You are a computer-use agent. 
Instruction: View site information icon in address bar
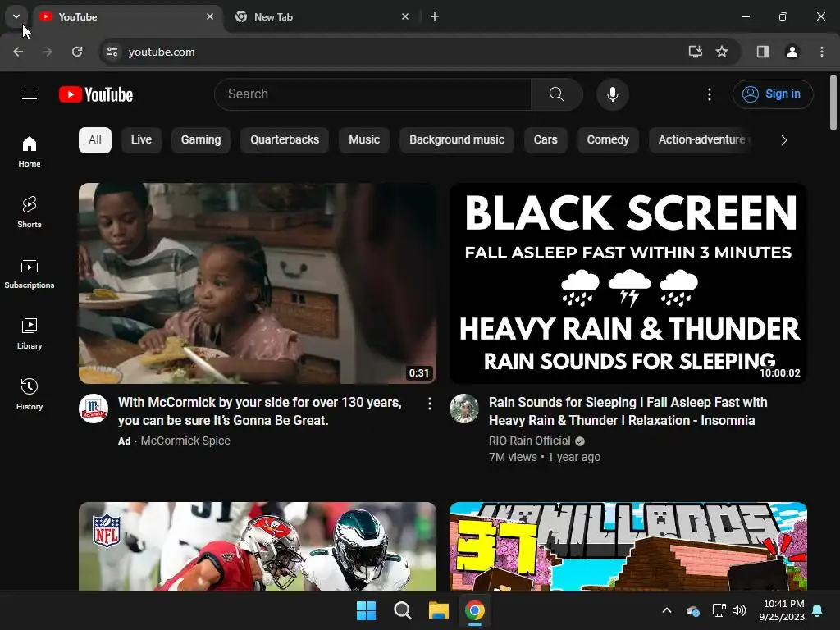click(x=112, y=52)
